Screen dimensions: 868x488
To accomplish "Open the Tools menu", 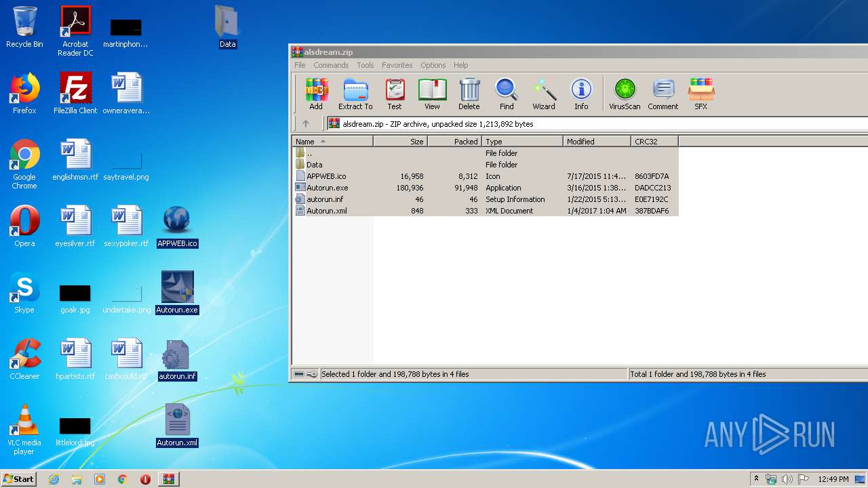I will (x=366, y=65).
